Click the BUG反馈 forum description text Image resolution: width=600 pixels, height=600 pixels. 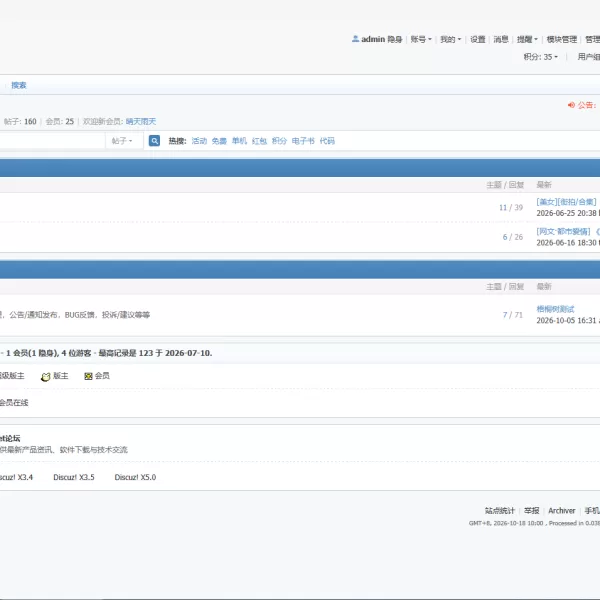tap(80, 315)
